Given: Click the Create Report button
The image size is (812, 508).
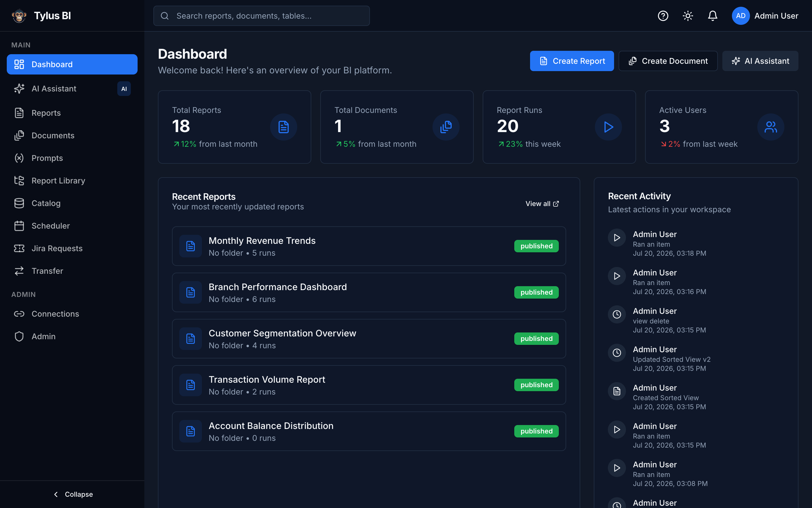Looking at the screenshot, I should pos(572,61).
